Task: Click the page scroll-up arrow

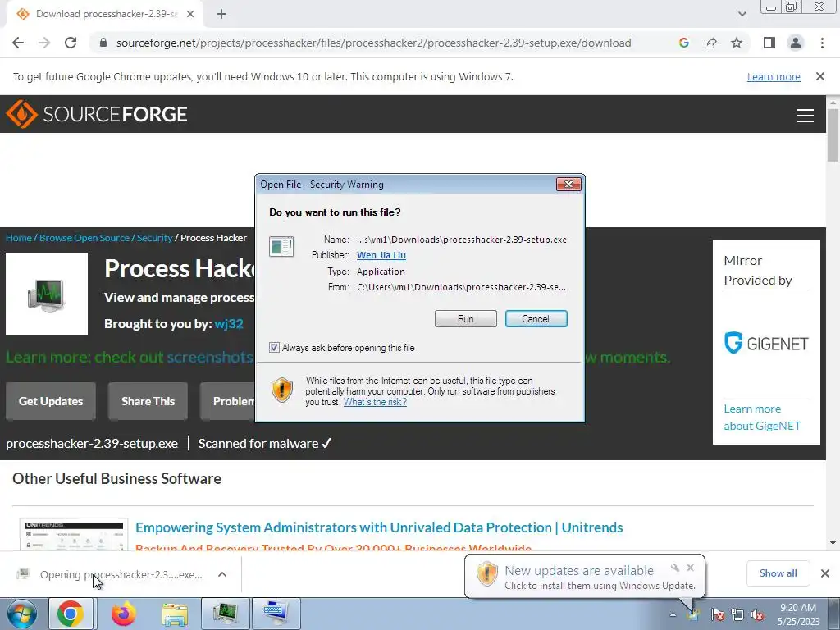Action: 833,102
